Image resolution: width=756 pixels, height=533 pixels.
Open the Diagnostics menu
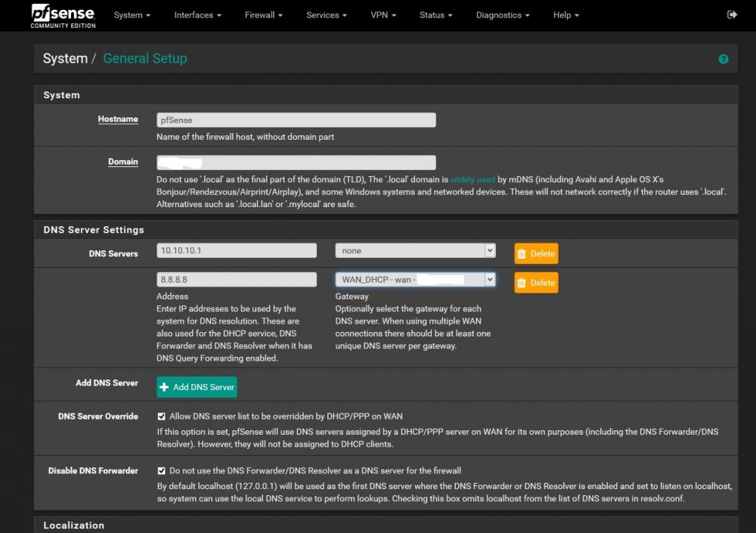[x=503, y=15]
